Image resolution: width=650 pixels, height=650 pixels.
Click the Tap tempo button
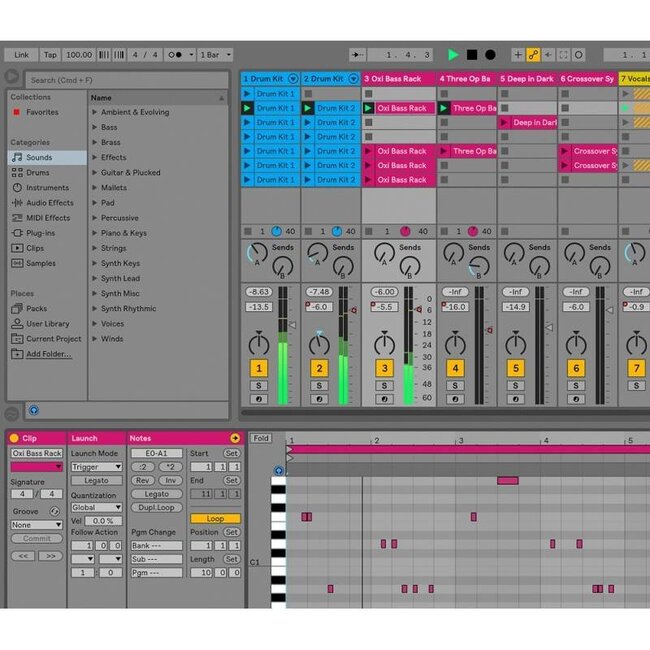(50, 55)
